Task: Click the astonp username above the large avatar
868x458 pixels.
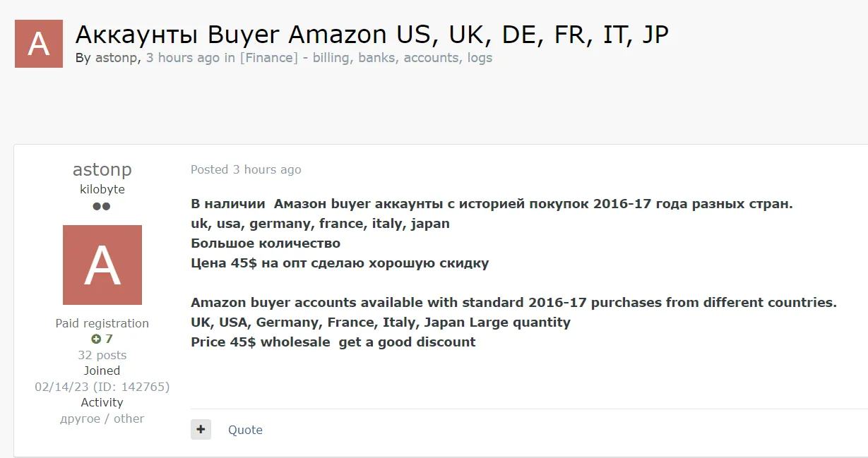Action: tap(102, 170)
